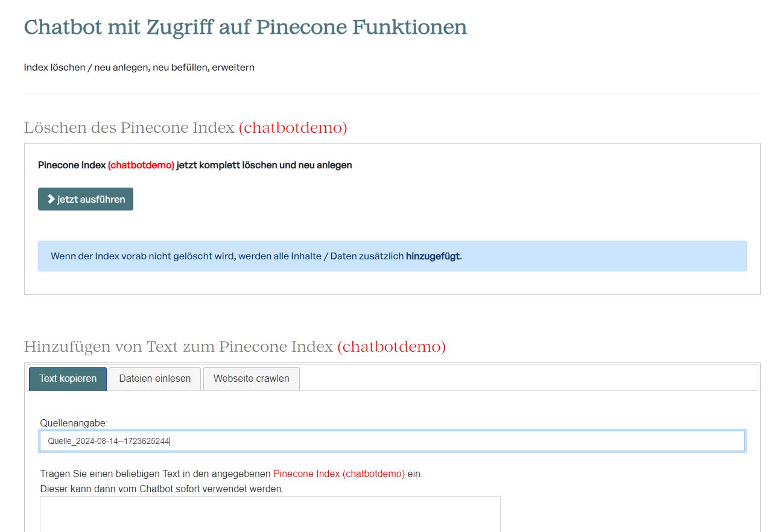The width and height of the screenshot is (783, 532).
Task: Click the "Hinzufügen von Text zum Pinecone Index" heading text
Action: [x=178, y=347]
